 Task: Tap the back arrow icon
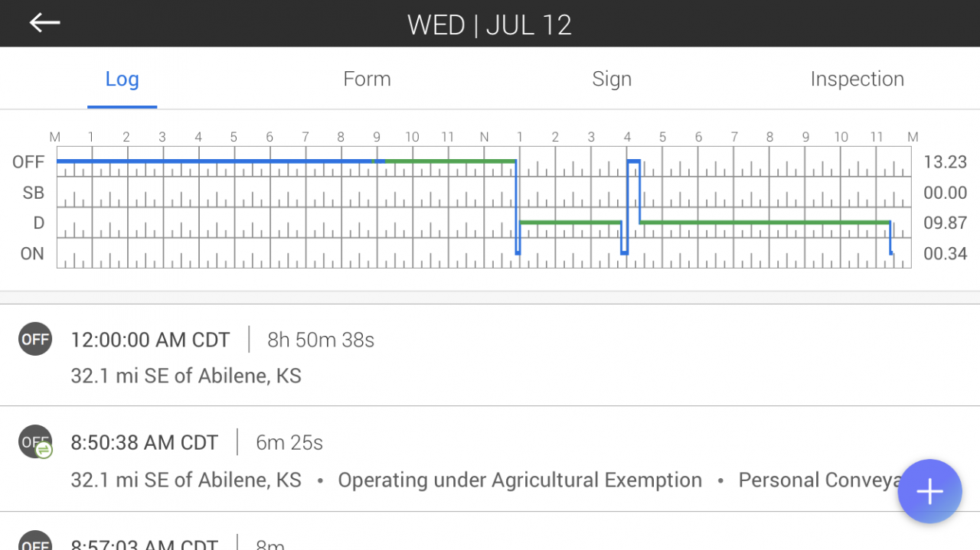(x=44, y=23)
